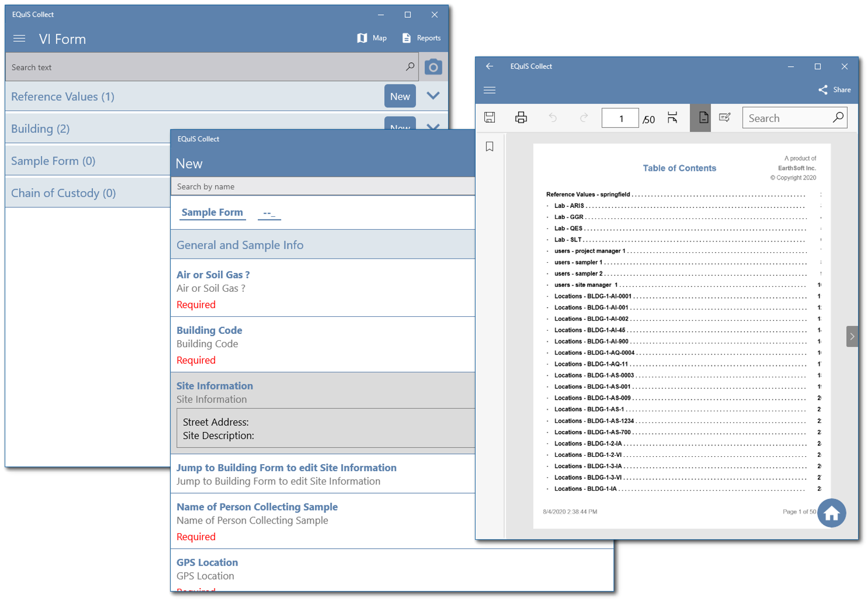The image size is (868, 601).
Task: Select the second tab next to Sample Form
Action: (269, 213)
